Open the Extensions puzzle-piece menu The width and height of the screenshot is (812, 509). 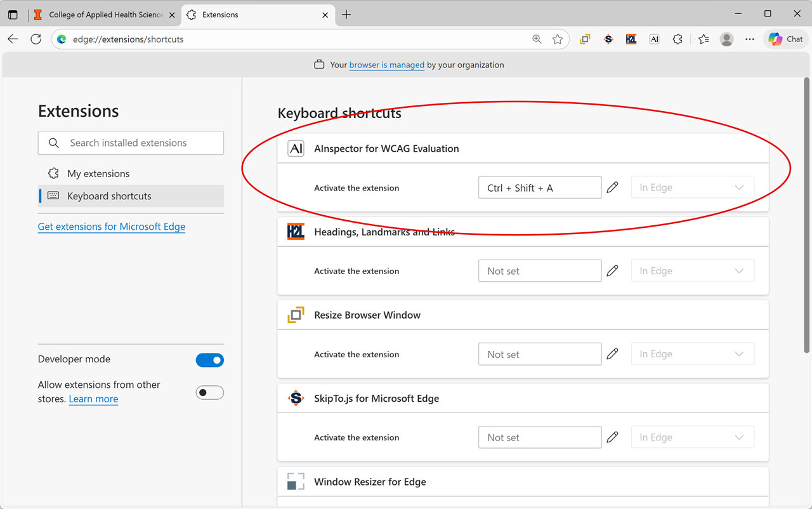point(678,39)
